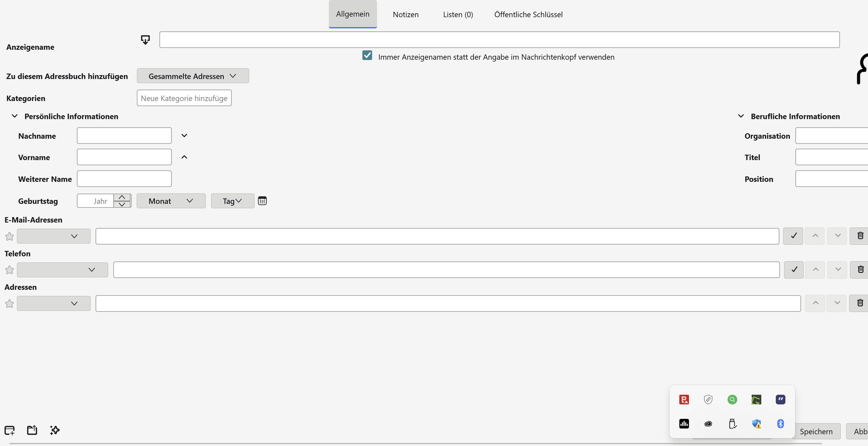This screenshot has width=868, height=446.
Task: Open the Öffentliche Schlüssel tab
Action: point(528,14)
